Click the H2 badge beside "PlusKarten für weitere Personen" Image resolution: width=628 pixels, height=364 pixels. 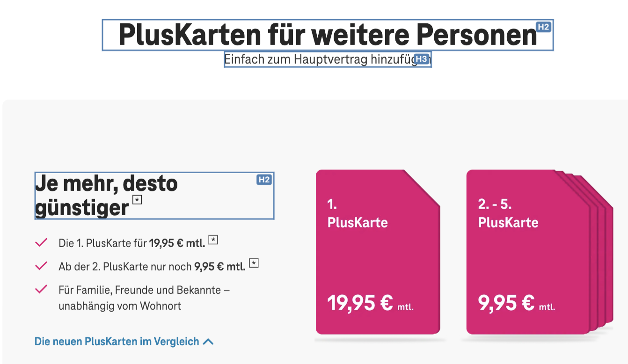tap(543, 27)
